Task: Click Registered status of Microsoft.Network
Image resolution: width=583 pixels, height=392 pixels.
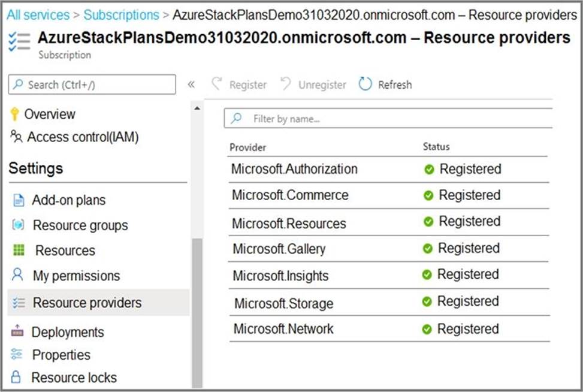Action: 468,329
